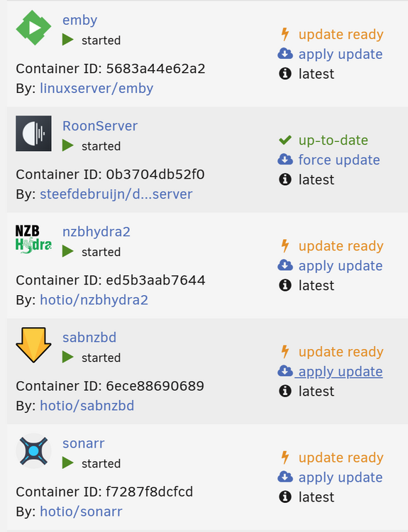The image size is (408, 532).
Task: Click the underlined apply update for sabnzbd
Action: point(341,372)
